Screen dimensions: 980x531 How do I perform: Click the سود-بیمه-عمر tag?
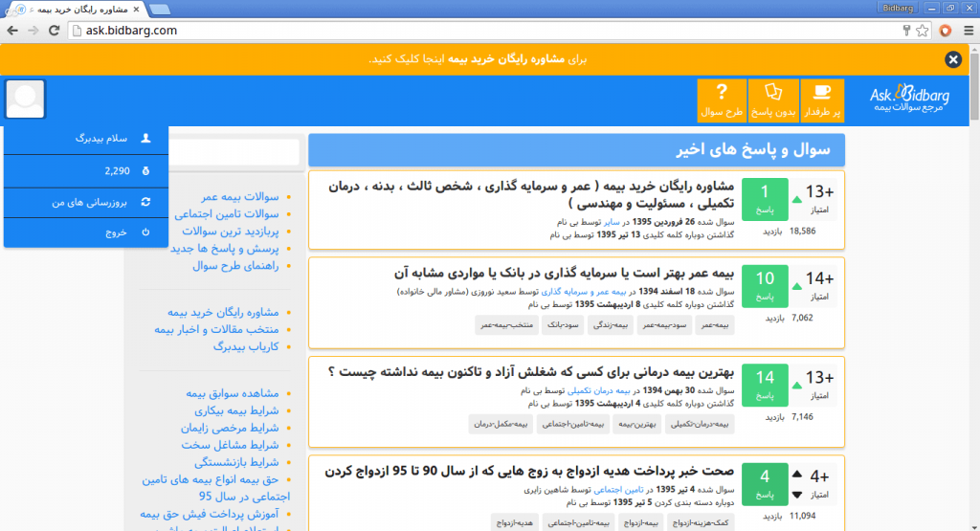(664, 325)
